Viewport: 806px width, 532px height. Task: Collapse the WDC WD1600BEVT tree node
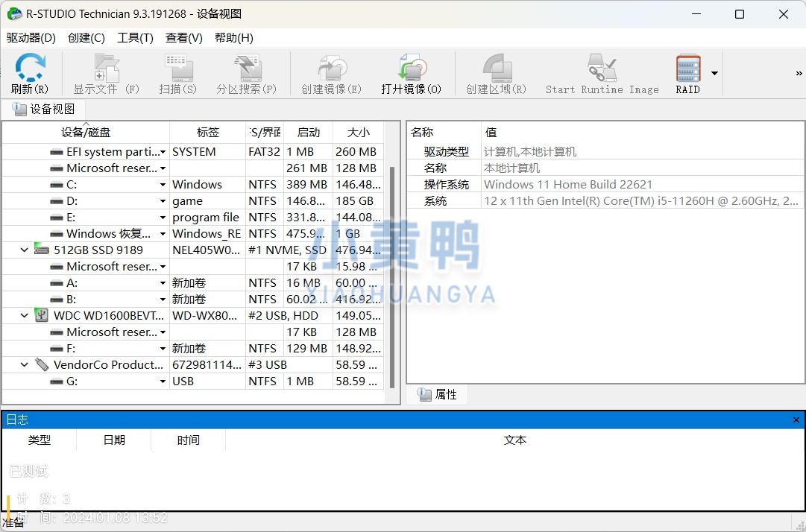[x=24, y=315]
